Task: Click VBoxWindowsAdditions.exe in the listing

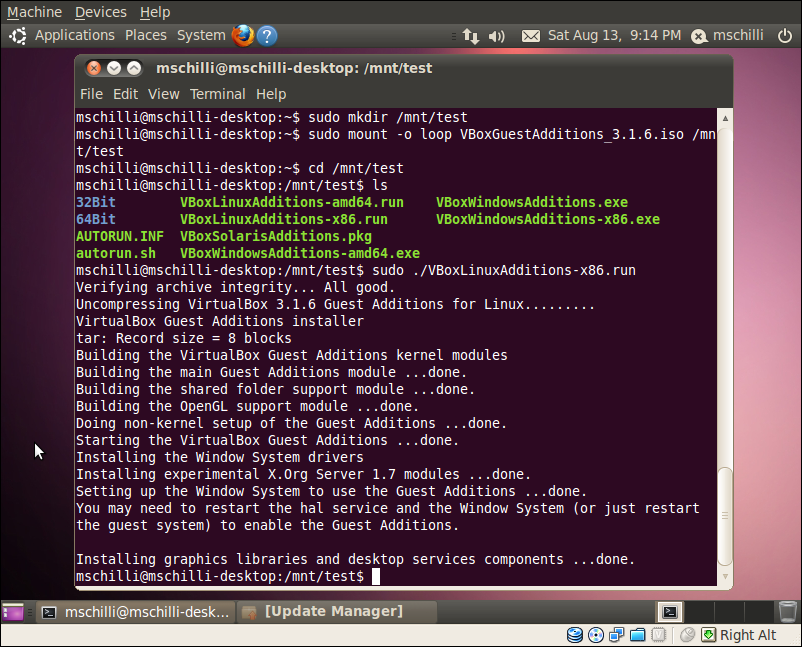Action: point(532,202)
